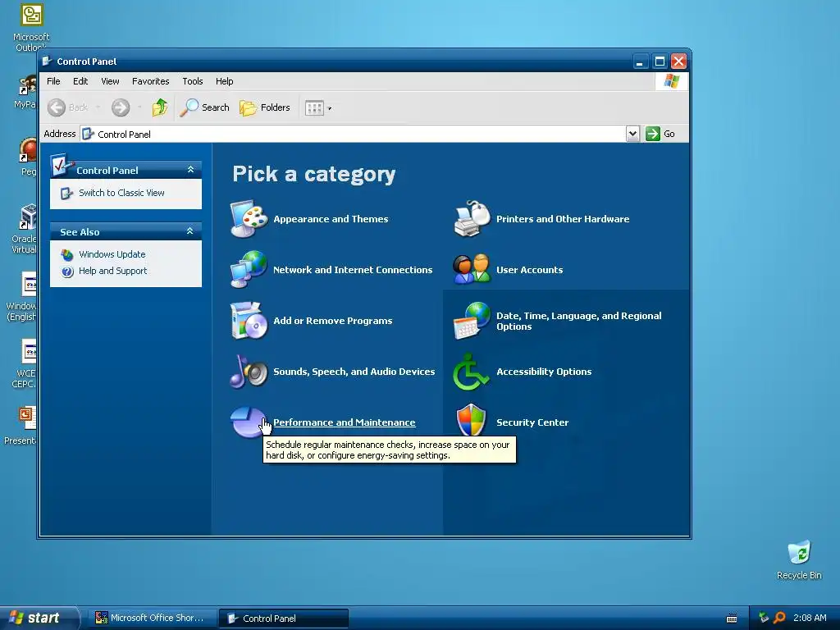Click the User Accounts people icon

pyautogui.click(x=472, y=269)
